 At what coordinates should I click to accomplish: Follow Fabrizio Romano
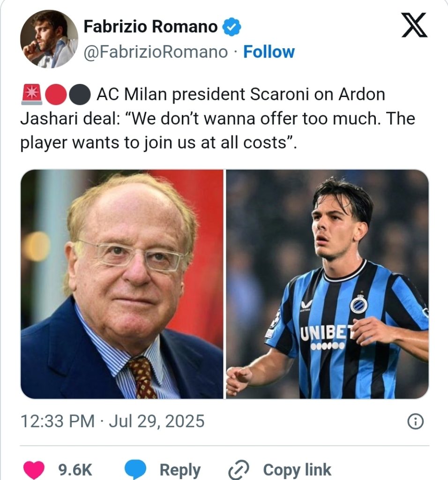pos(269,52)
